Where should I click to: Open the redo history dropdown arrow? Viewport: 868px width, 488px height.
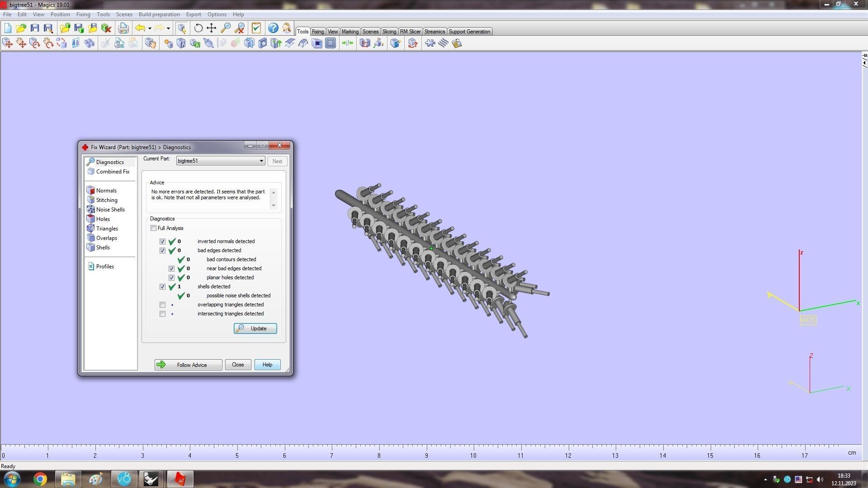[x=168, y=28]
